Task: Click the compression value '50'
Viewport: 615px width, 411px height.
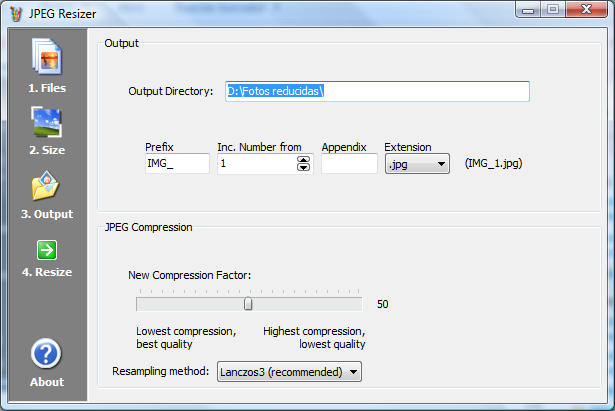Action: [383, 304]
